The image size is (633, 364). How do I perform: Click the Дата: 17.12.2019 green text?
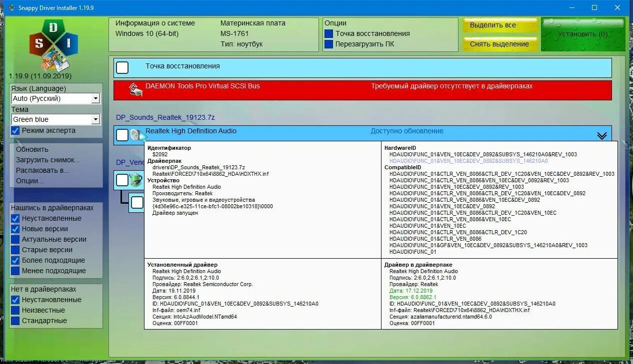tap(411, 291)
